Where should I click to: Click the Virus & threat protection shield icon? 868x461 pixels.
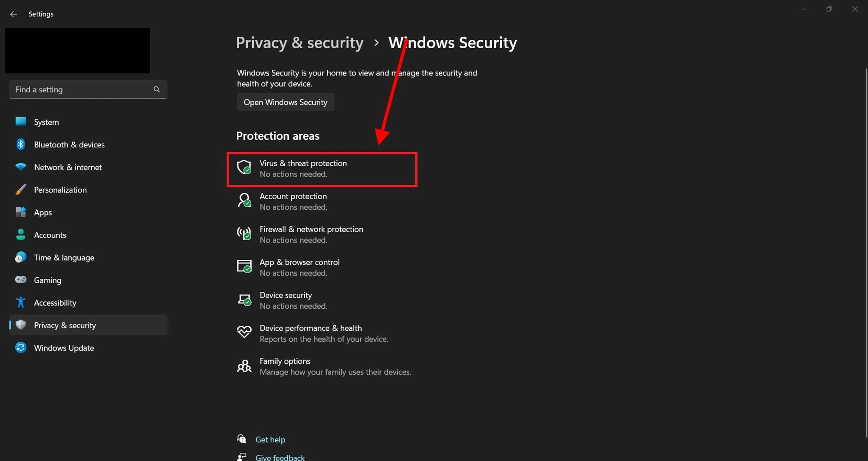[244, 167]
